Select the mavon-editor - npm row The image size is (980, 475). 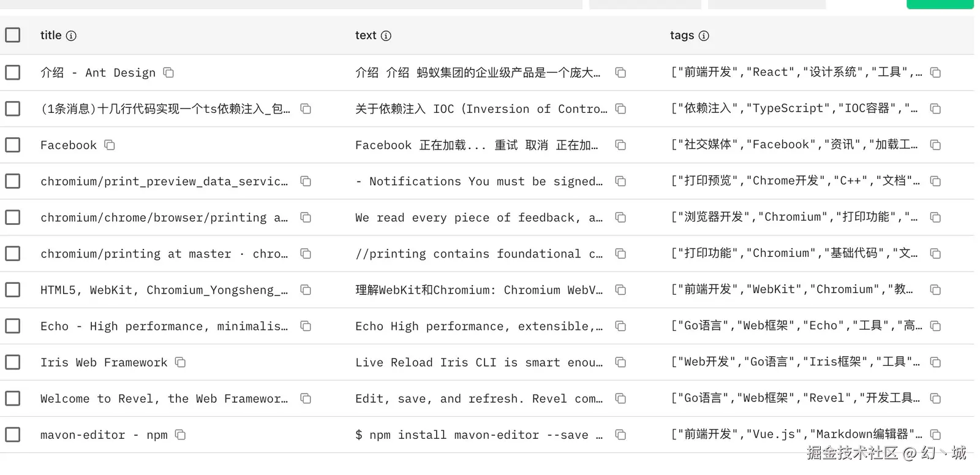12,434
